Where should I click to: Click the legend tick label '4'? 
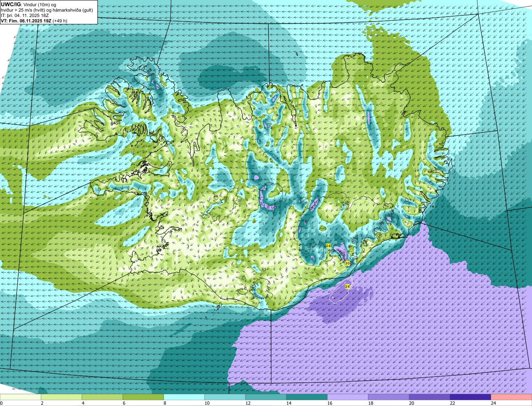[83, 403]
